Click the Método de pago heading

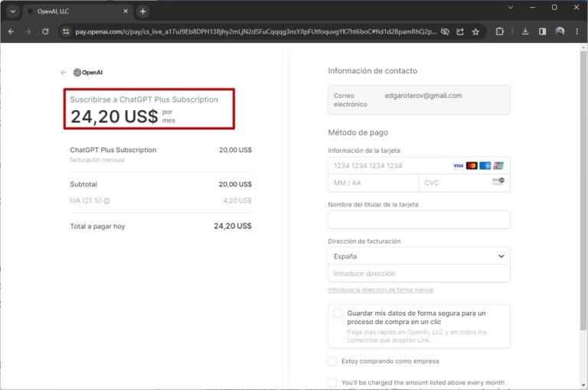pyautogui.click(x=358, y=132)
